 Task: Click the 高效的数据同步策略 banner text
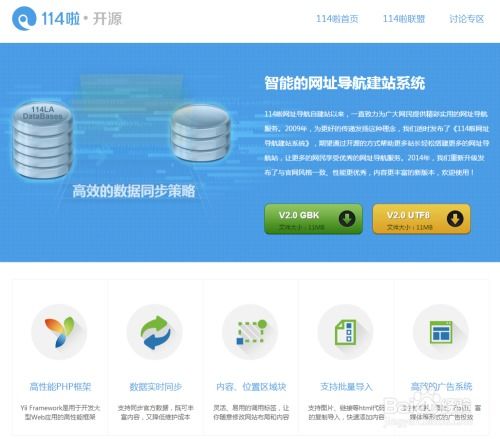[134, 191]
